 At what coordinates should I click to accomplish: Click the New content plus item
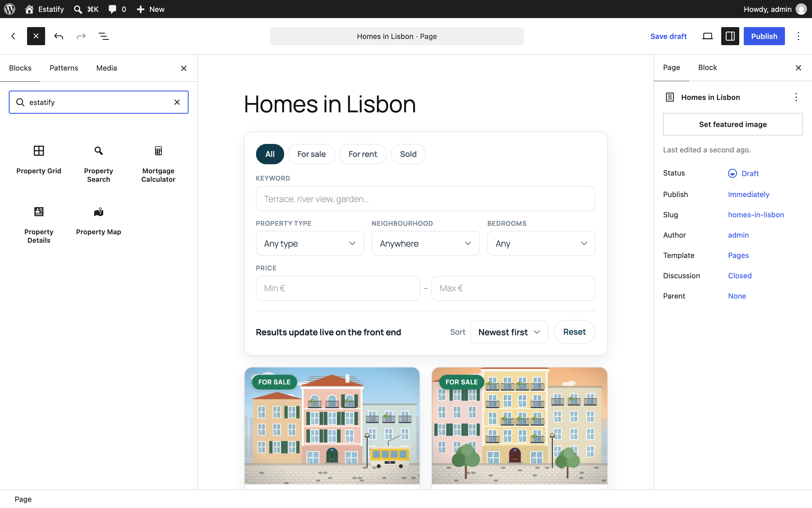[x=150, y=9]
